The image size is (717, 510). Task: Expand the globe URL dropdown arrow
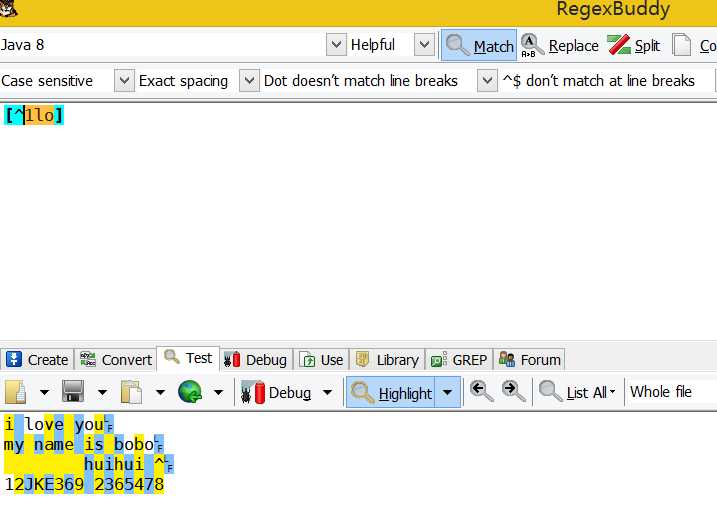219,392
